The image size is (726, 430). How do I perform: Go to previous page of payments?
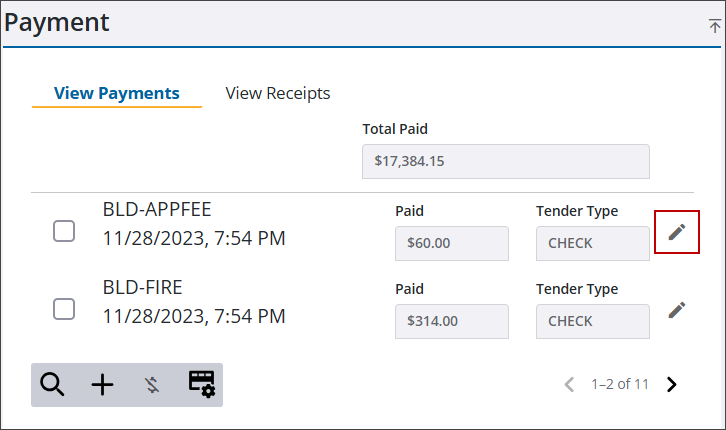pos(570,384)
